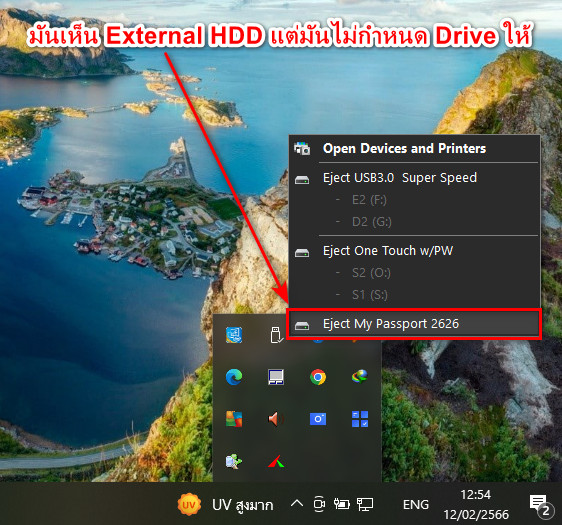This screenshot has height=525, width=562.
Task: Click the ENG language indicator
Action: coord(416,505)
